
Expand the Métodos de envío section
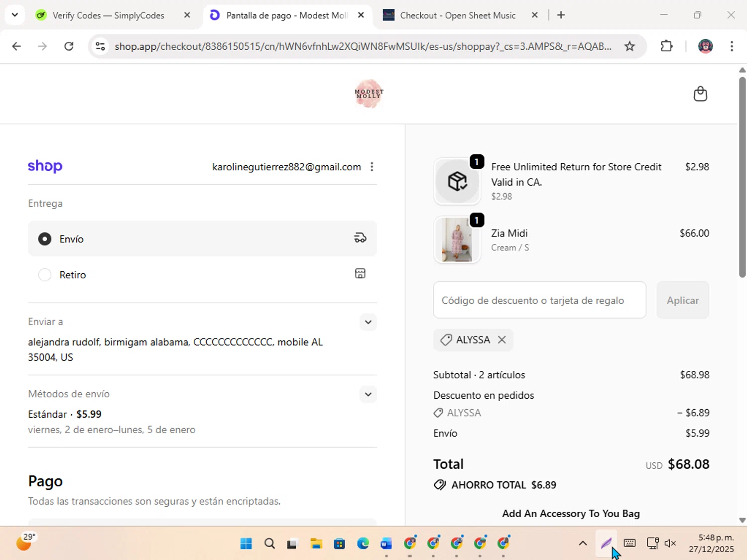coord(368,394)
